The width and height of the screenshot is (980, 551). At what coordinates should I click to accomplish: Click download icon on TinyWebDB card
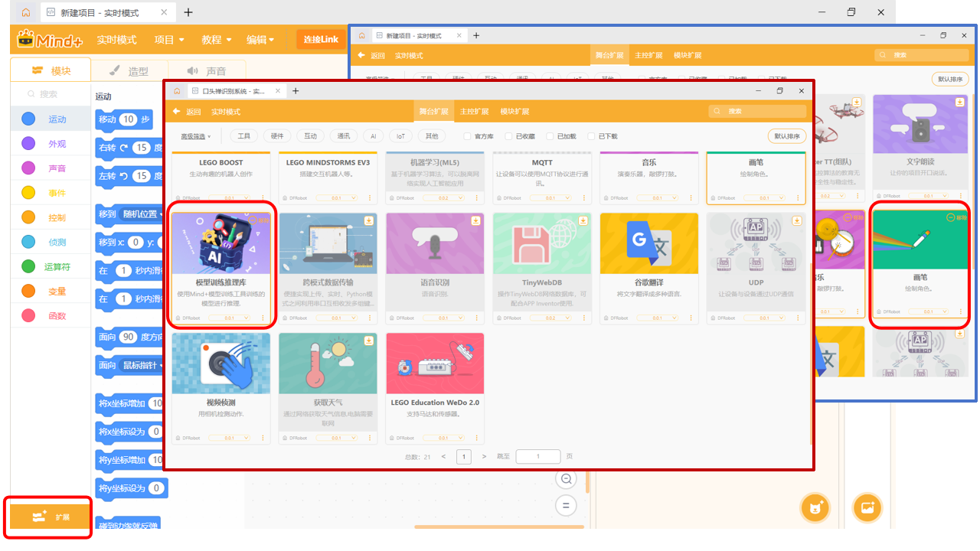pyautogui.click(x=582, y=220)
